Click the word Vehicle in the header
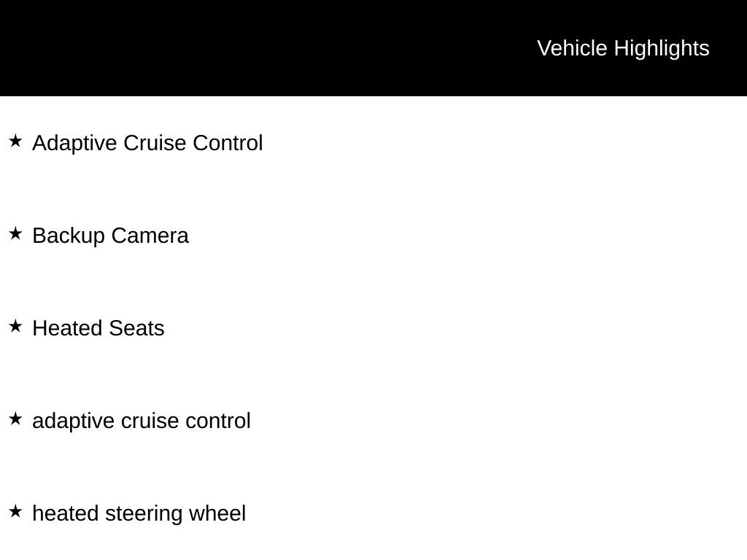The image size is (747, 560). 572,48
